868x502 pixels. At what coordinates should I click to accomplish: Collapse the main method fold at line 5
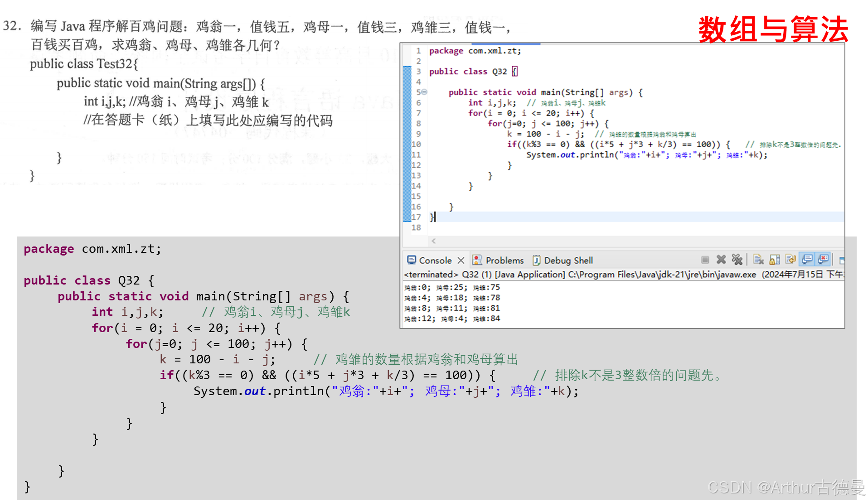pyautogui.click(x=424, y=92)
